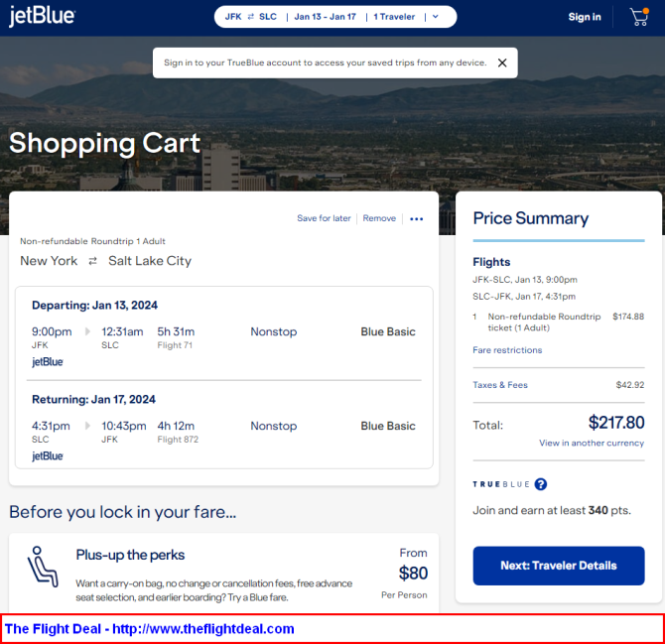
Task: Click Blue Basic fare on returning flight
Action: pyautogui.click(x=388, y=426)
